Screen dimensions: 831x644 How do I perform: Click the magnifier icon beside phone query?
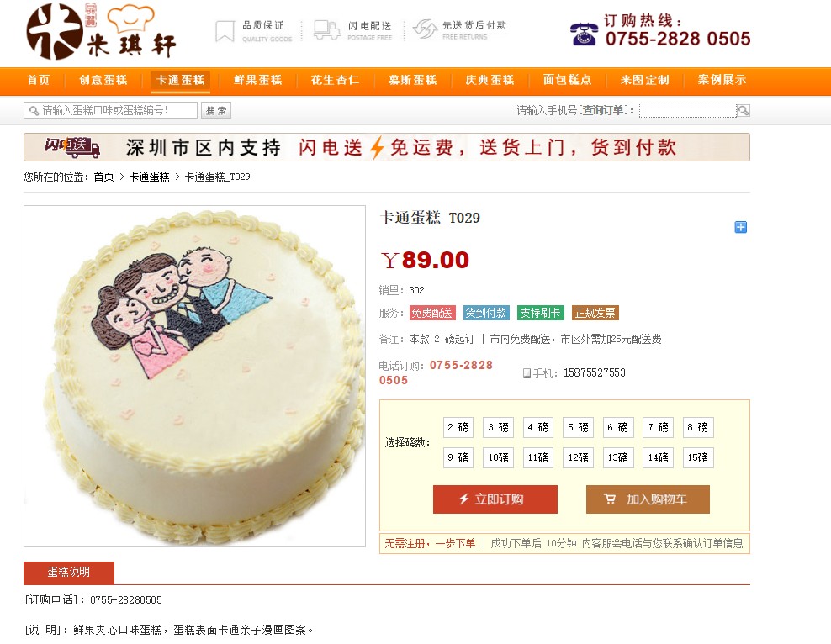coord(743,110)
